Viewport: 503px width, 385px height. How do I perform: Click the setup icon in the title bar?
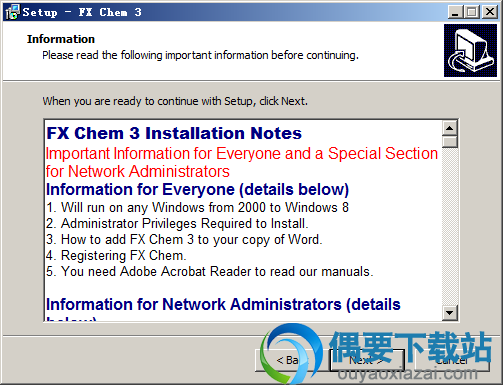pos(12,12)
